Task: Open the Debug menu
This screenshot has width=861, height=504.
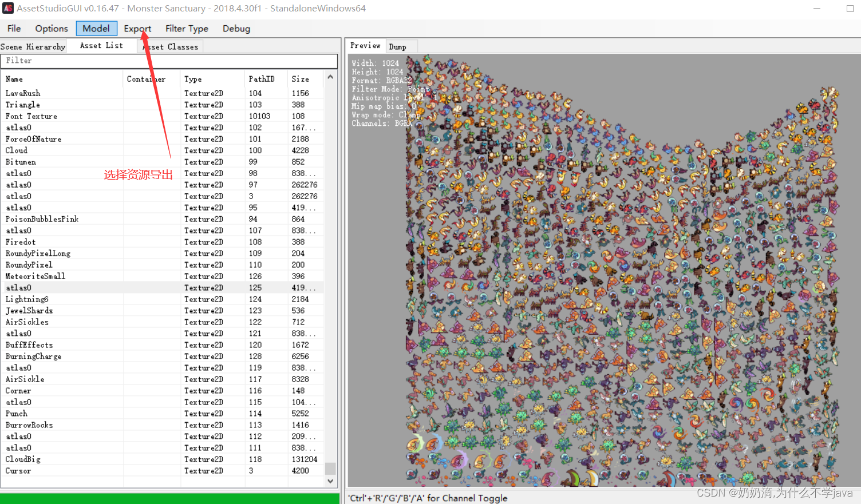Action: point(236,28)
